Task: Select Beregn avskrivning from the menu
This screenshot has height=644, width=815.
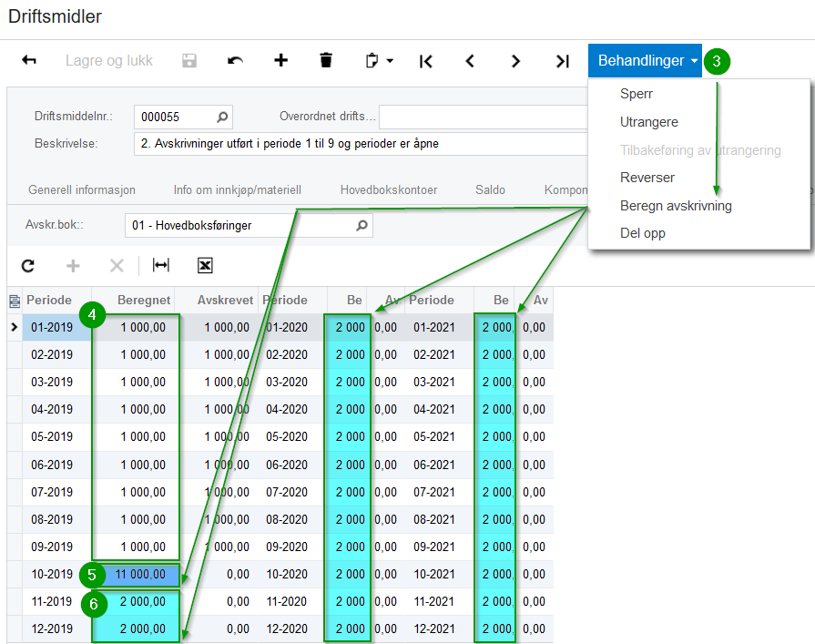Action: pyautogui.click(x=676, y=206)
